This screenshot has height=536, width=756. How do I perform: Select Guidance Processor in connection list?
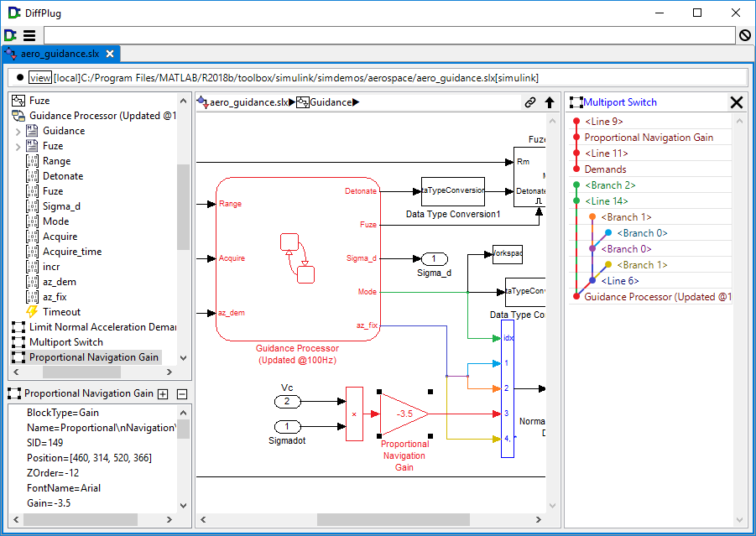658,297
